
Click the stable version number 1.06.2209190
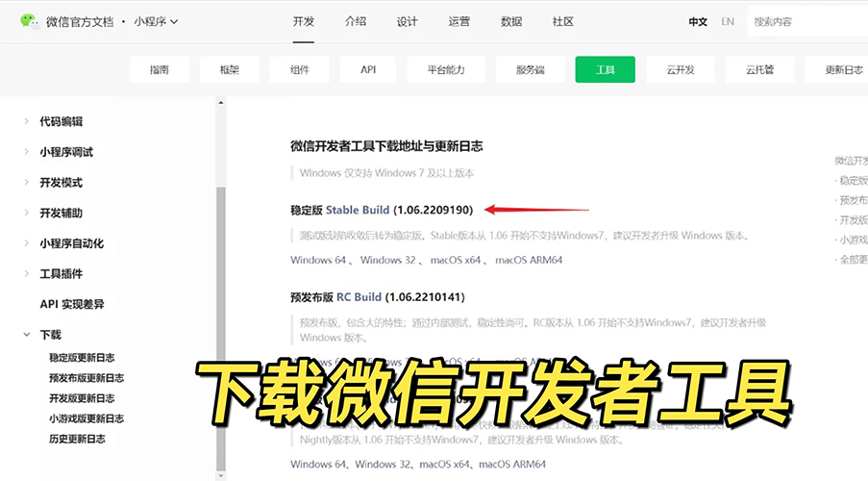(434, 210)
